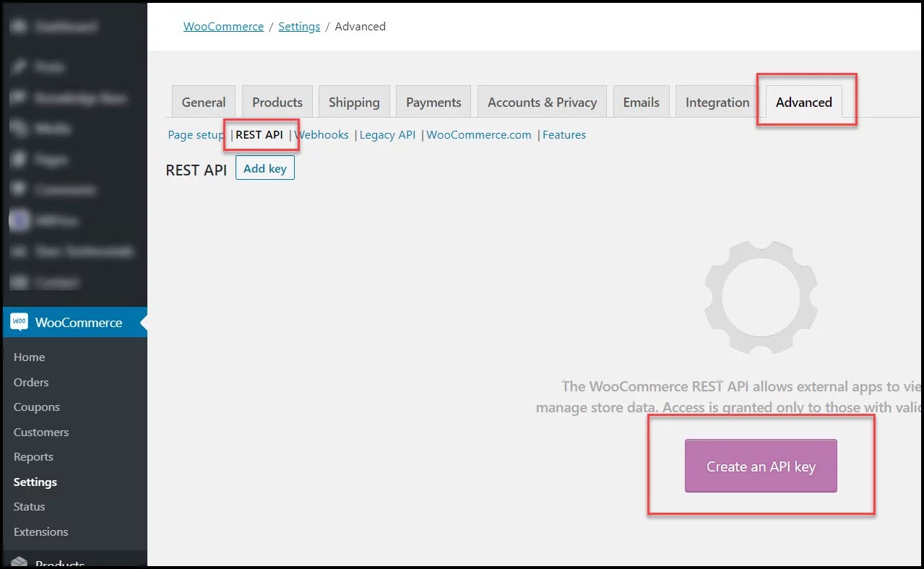Screen dimensions: 924x569
Task: Open the Settings breadcrumb link
Action: click(x=299, y=26)
